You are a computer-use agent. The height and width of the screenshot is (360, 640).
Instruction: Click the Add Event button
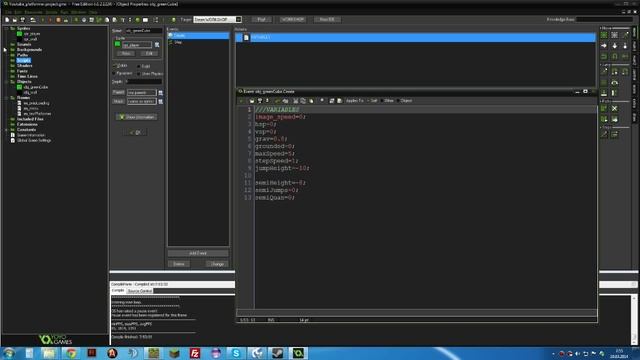[x=198, y=253]
